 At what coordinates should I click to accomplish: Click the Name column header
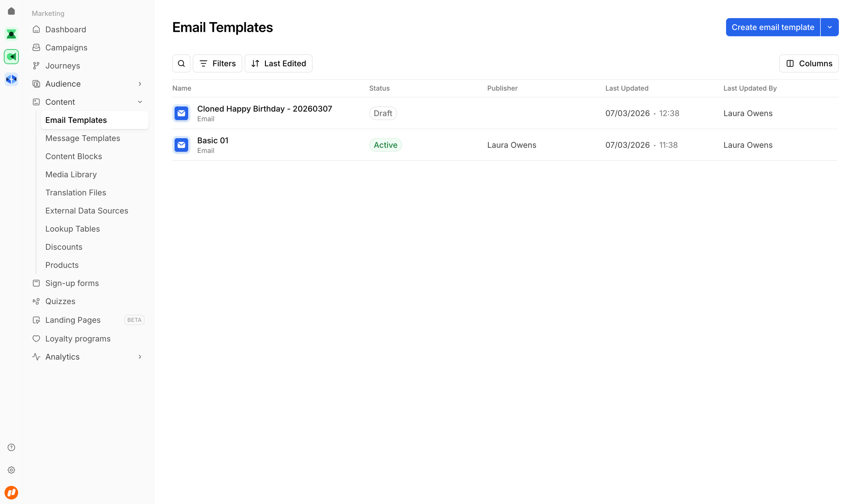click(182, 88)
